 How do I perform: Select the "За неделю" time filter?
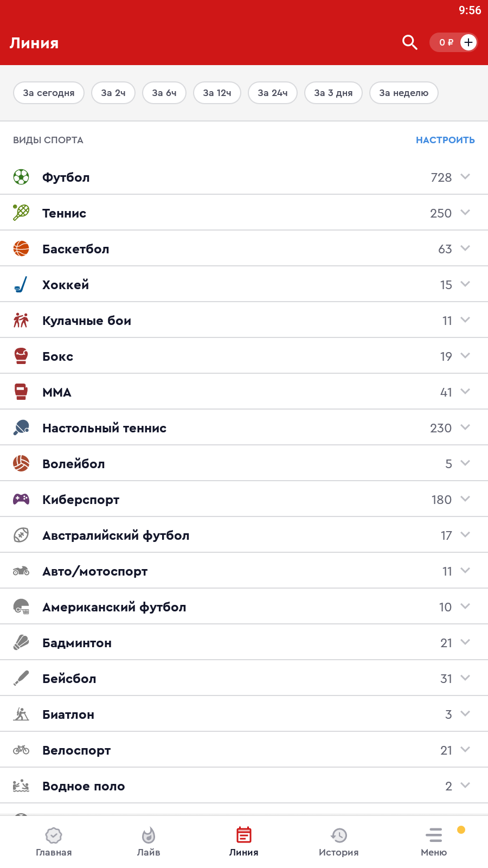pyautogui.click(x=403, y=93)
